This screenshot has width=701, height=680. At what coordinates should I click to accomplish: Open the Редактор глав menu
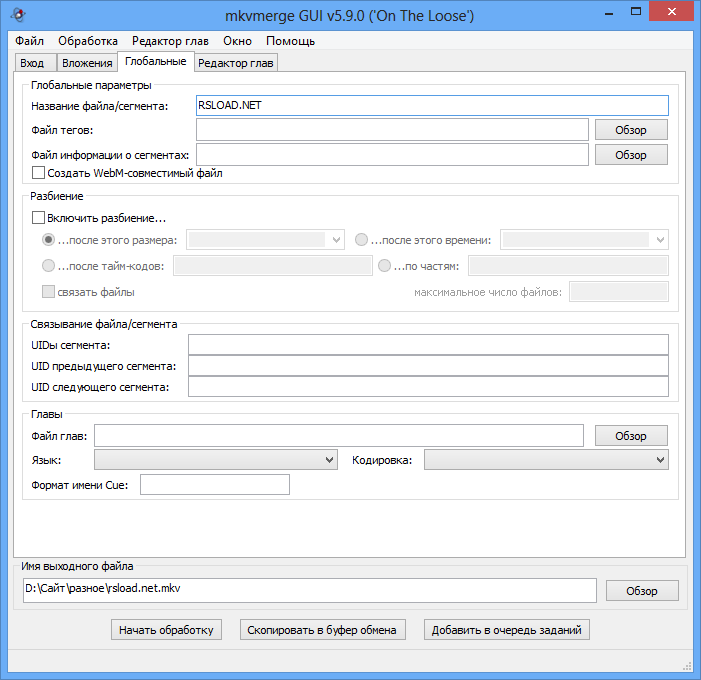(x=170, y=41)
